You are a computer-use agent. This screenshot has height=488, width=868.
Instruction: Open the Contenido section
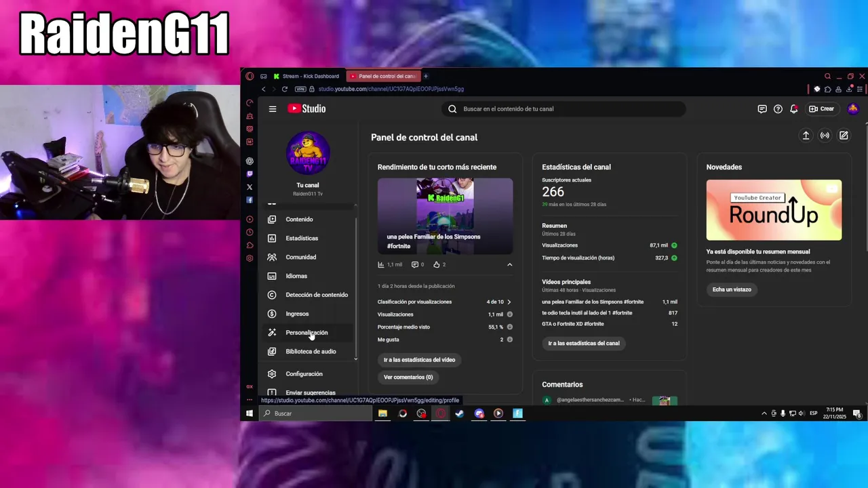tap(309, 219)
